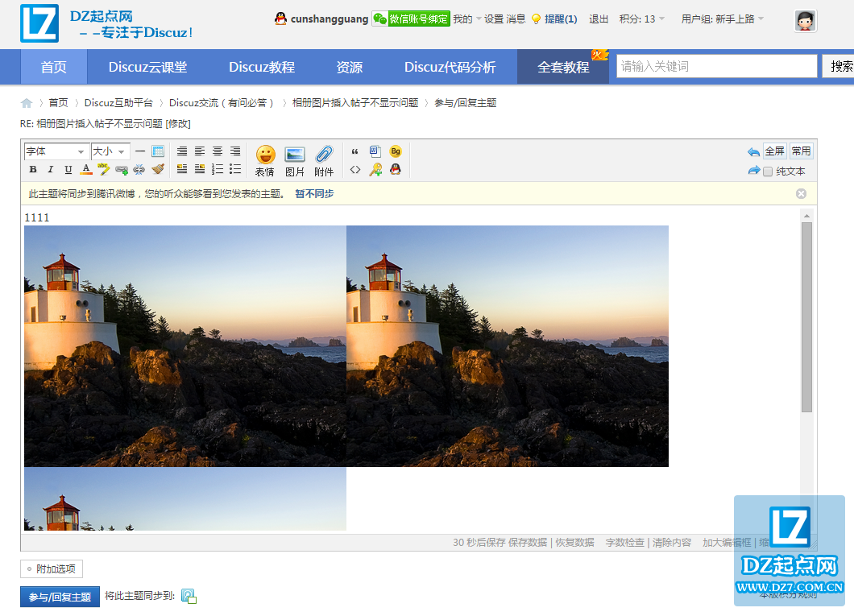Insert a hyperlink with the link icon
Viewport: 854px width, 616px height.
(122, 170)
